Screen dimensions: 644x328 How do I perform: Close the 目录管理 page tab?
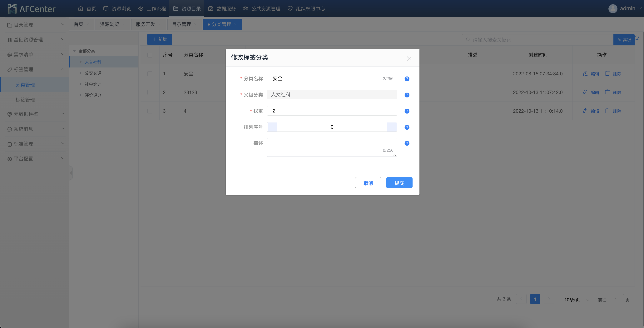[196, 24]
